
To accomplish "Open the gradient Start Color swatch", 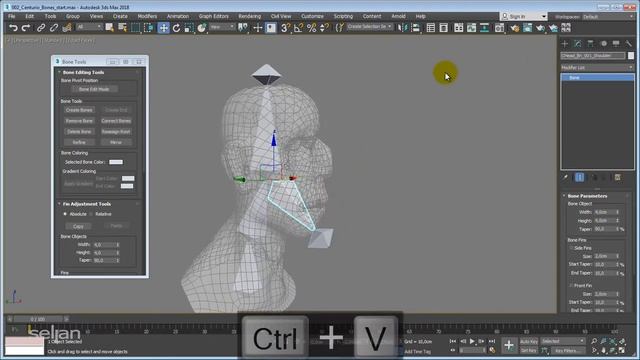I will pos(128,178).
